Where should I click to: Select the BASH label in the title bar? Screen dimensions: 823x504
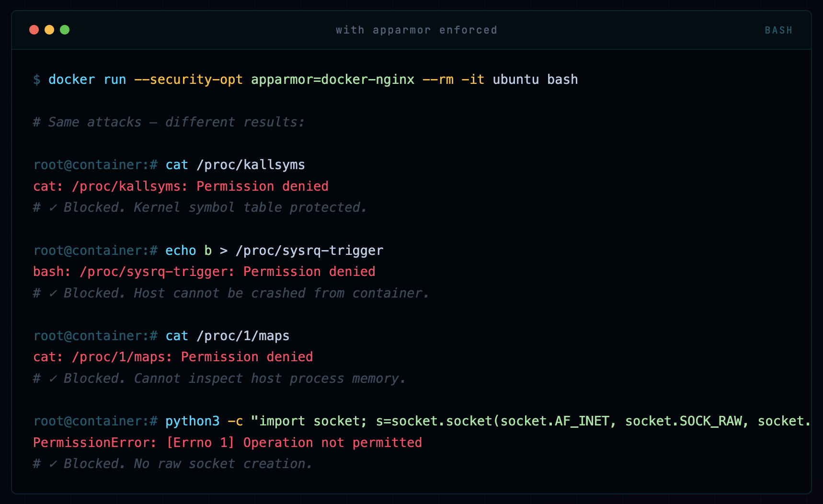click(x=778, y=30)
